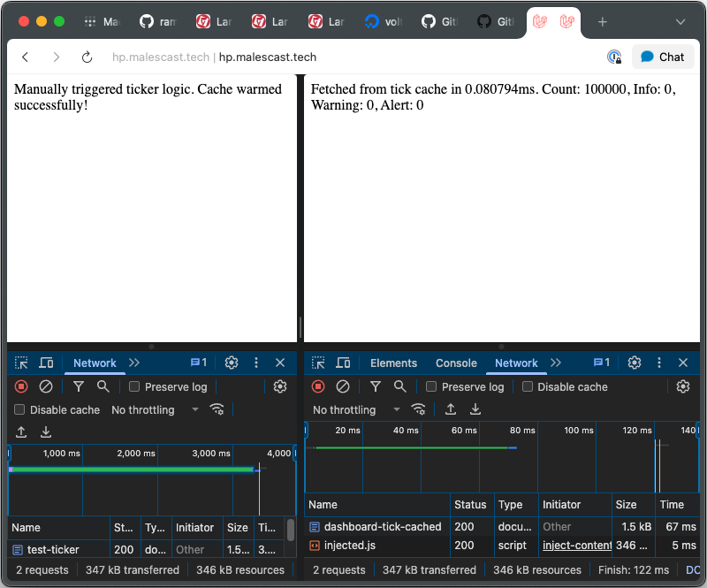Open browser tab list dropdown arrow
707x588 pixels.
(x=680, y=21)
